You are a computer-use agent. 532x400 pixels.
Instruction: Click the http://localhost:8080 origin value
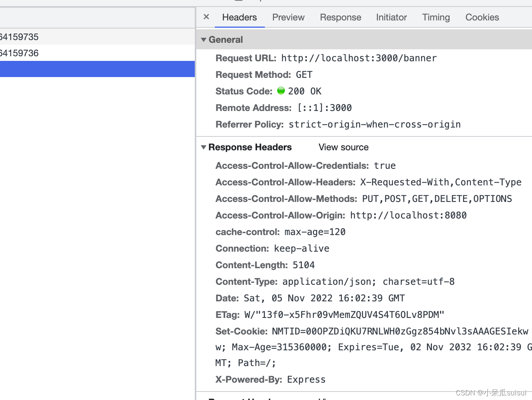click(408, 215)
